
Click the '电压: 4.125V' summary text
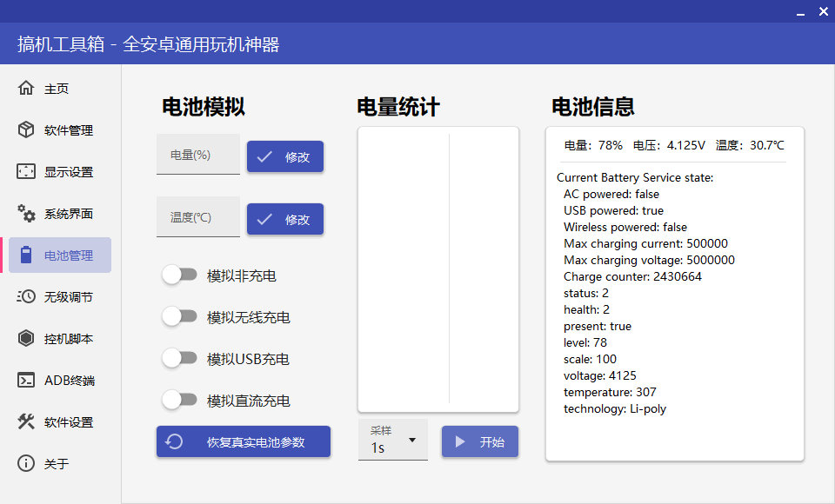669,145
